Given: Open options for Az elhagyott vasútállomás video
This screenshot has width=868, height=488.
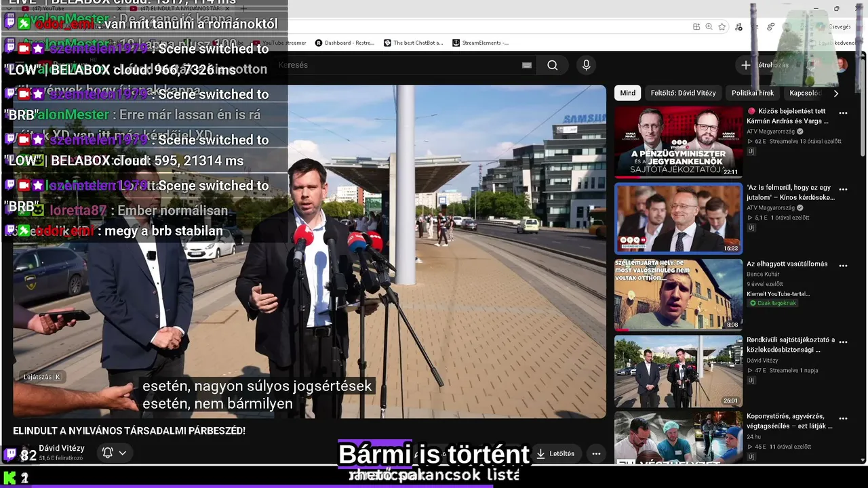Looking at the screenshot, I should click(843, 266).
